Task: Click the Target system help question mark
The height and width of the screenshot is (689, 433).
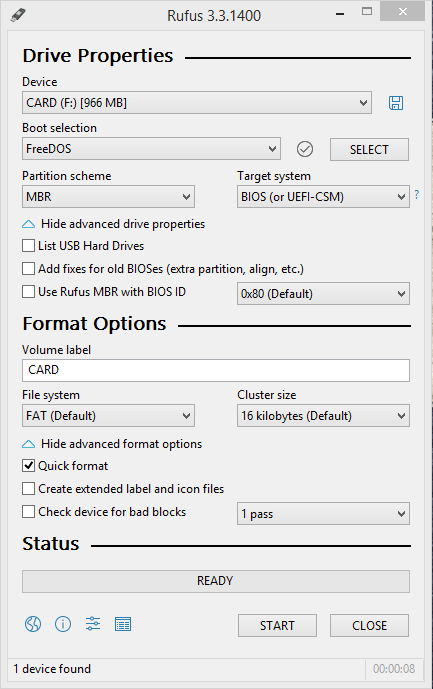Action: click(x=416, y=194)
